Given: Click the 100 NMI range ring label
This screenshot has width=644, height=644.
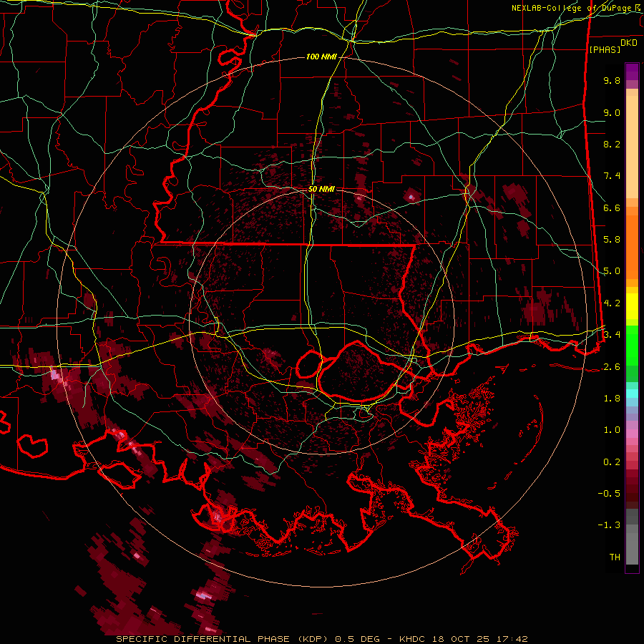Looking at the screenshot, I should (321, 57).
